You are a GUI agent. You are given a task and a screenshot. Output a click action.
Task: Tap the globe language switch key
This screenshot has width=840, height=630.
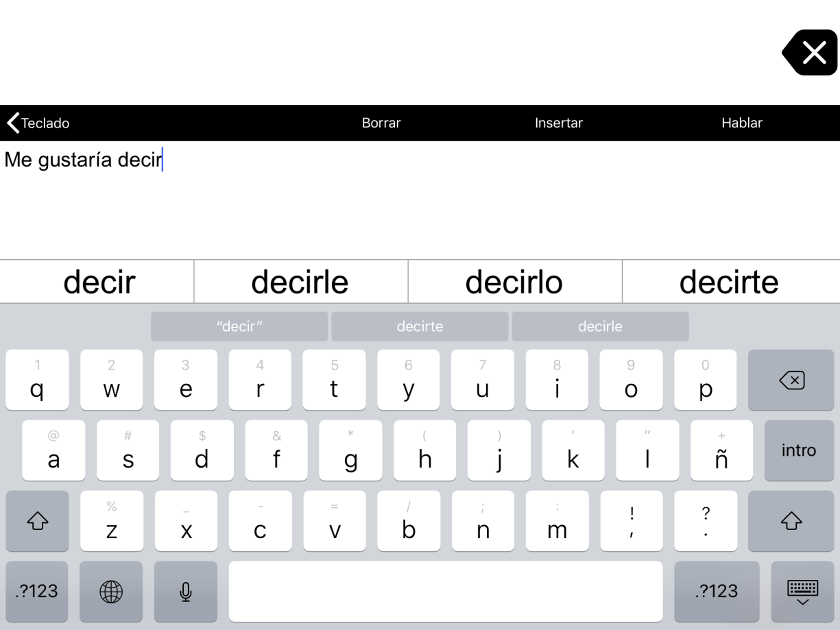[111, 592]
